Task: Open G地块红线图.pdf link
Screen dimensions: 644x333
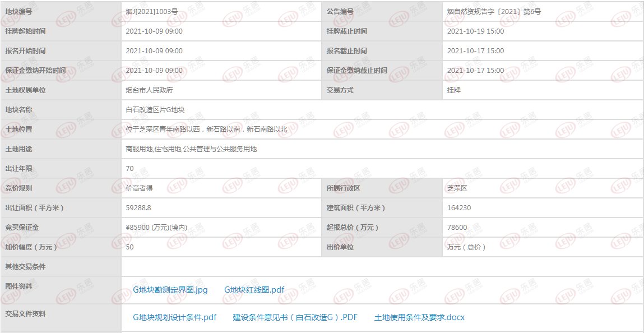Action: point(254,290)
